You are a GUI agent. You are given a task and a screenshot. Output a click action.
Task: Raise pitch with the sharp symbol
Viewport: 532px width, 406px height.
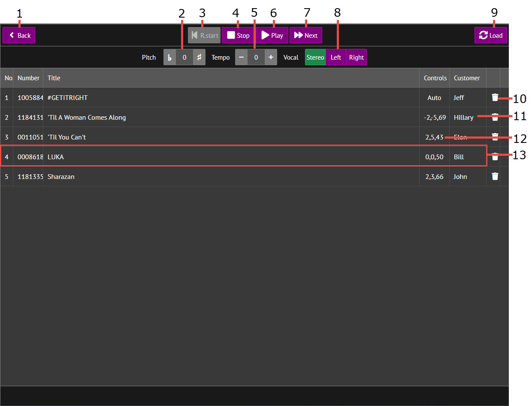tap(199, 58)
